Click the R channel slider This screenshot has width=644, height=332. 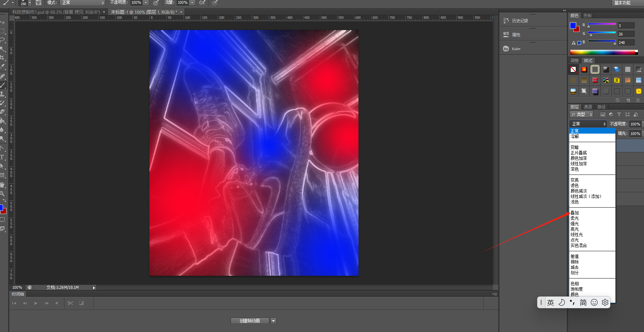click(x=602, y=24)
